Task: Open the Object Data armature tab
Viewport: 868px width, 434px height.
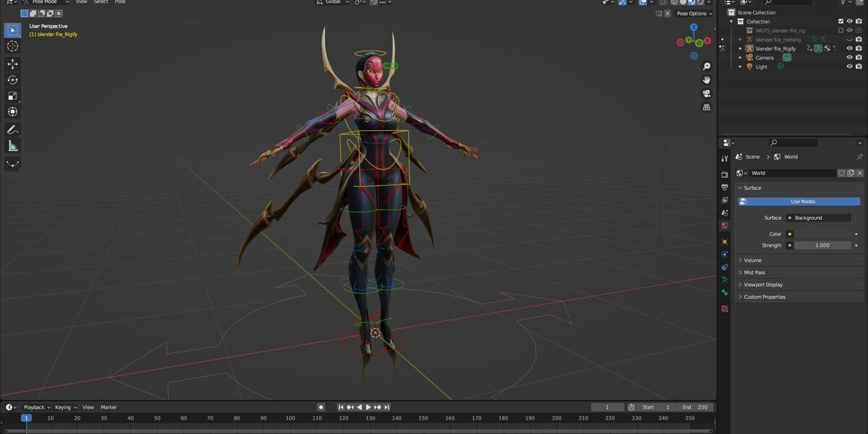Action: 725,279
